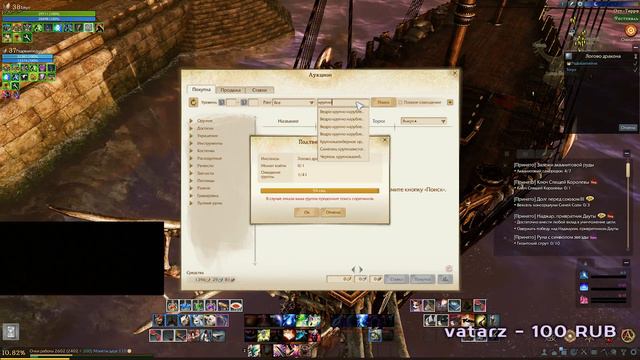Open the Выкуп sort dropdown
The height and width of the screenshot is (360, 640).
[423, 121]
